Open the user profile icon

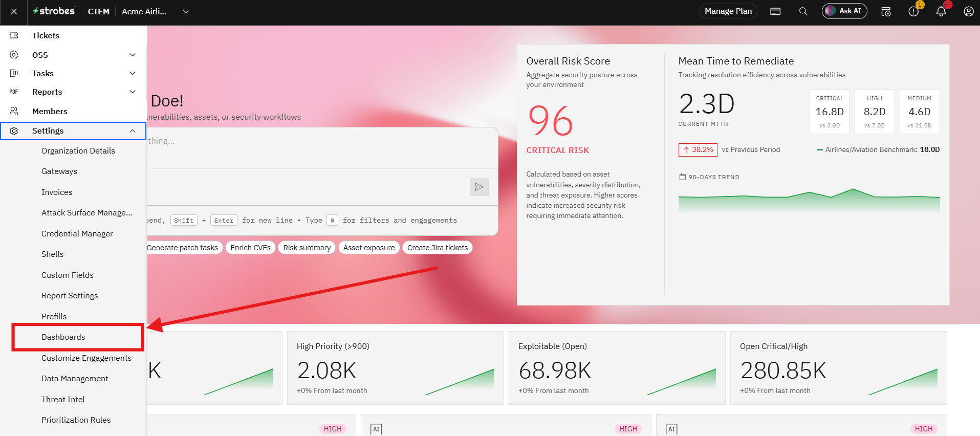click(969, 11)
